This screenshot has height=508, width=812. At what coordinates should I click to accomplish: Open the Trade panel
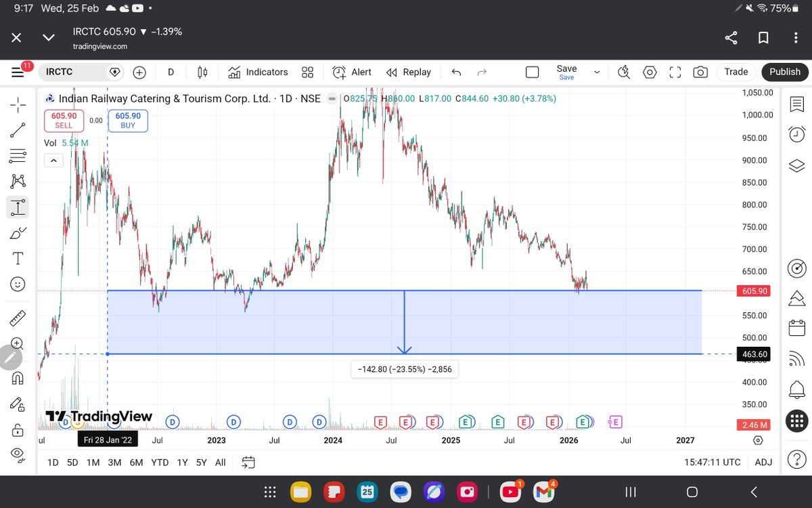736,72
